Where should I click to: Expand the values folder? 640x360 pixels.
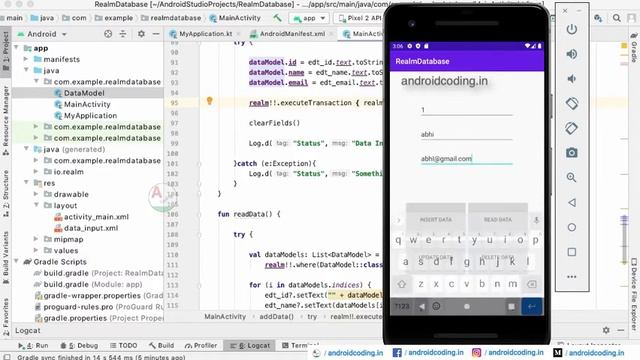click(36, 250)
